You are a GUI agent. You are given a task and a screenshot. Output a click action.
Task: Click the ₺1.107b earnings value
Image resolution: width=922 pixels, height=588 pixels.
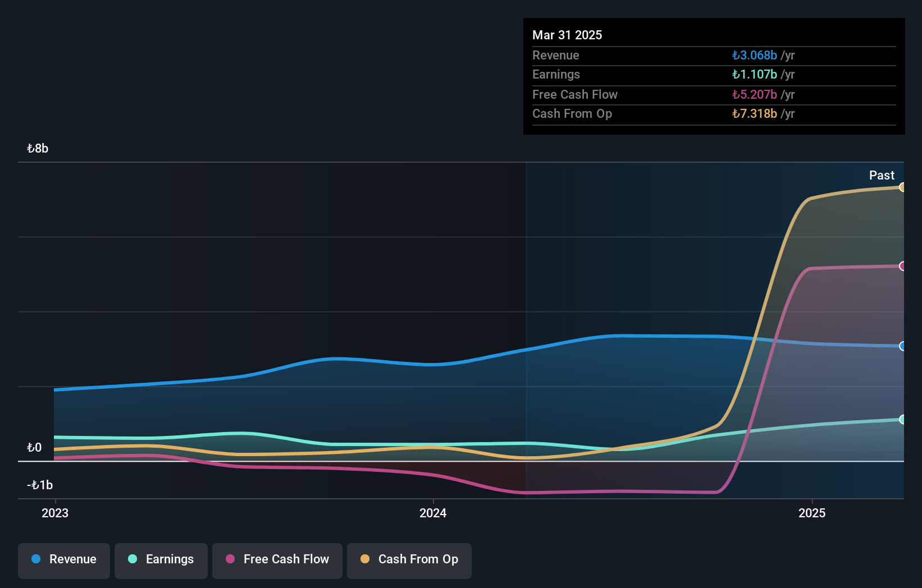point(755,75)
